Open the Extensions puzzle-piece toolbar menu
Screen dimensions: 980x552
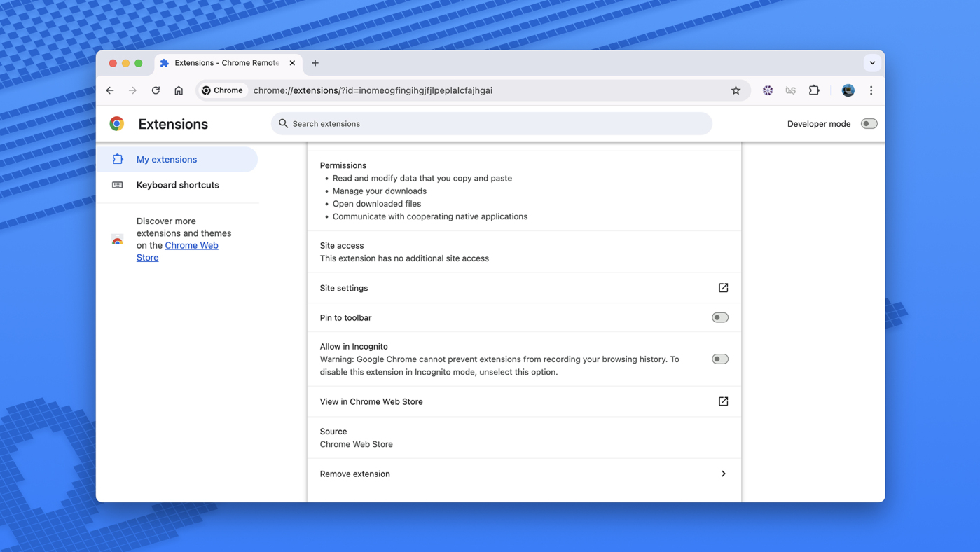(813, 90)
